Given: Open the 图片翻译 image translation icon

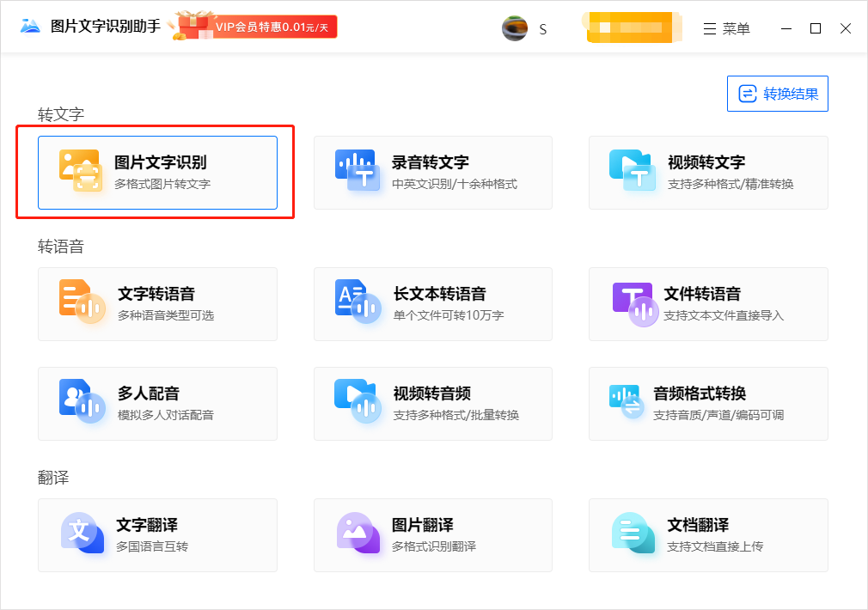Looking at the screenshot, I should coord(357,533).
